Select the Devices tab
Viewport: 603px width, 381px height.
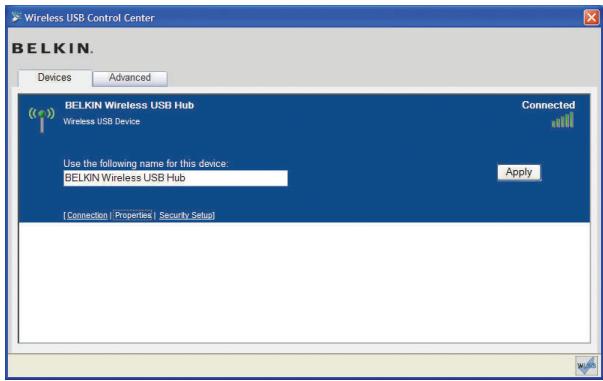coord(55,78)
